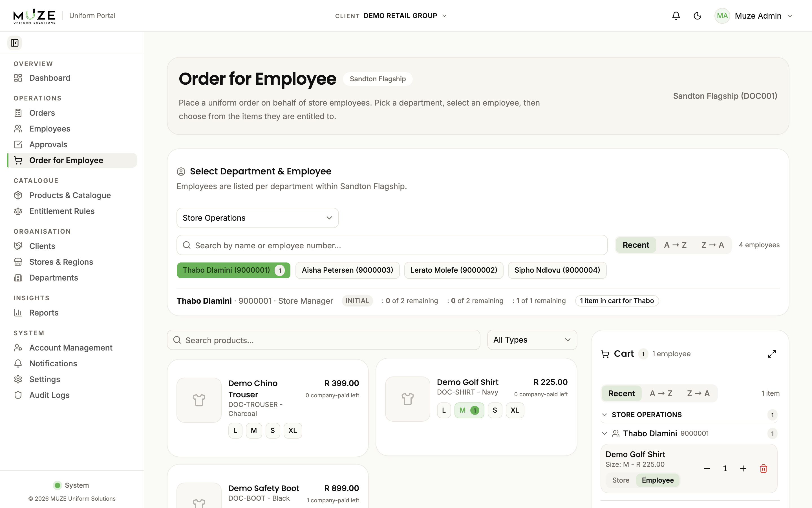Choose size L for Demo Chino Trouser
Image resolution: width=812 pixels, height=508 pixels.
pos(235,430)
